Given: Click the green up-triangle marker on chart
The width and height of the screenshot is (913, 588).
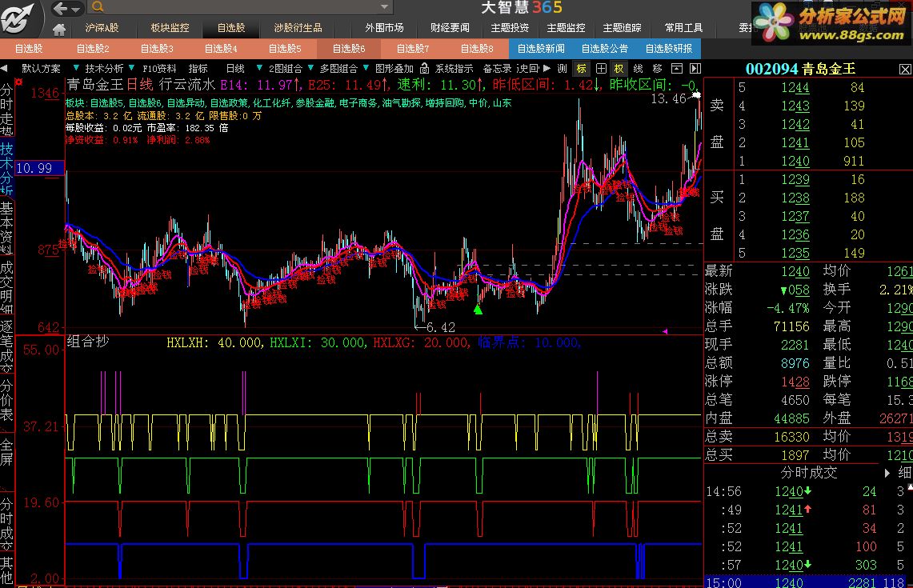Looking at the screenshot, I should [x=478, y=309].
